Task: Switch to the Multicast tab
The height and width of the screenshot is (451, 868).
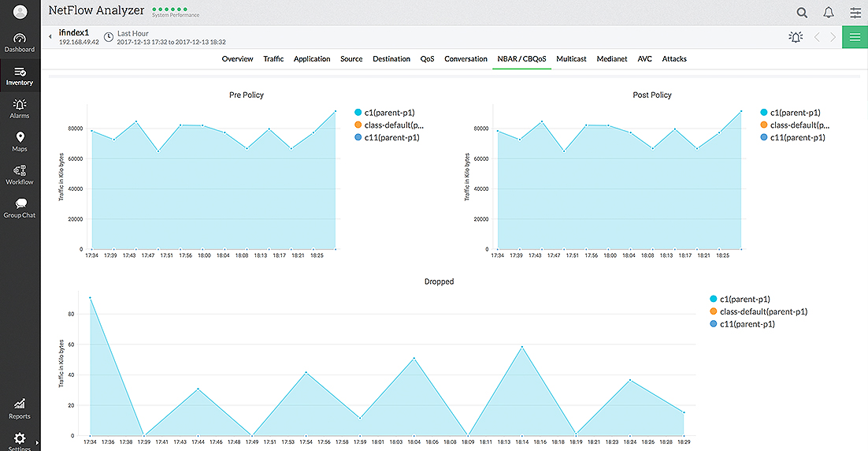Action: tap(571, 58)
